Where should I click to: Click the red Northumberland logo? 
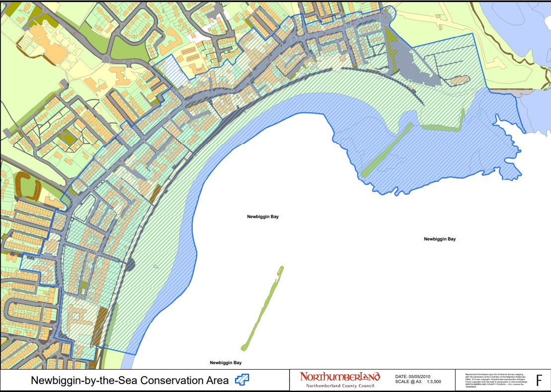click(340, 377)
